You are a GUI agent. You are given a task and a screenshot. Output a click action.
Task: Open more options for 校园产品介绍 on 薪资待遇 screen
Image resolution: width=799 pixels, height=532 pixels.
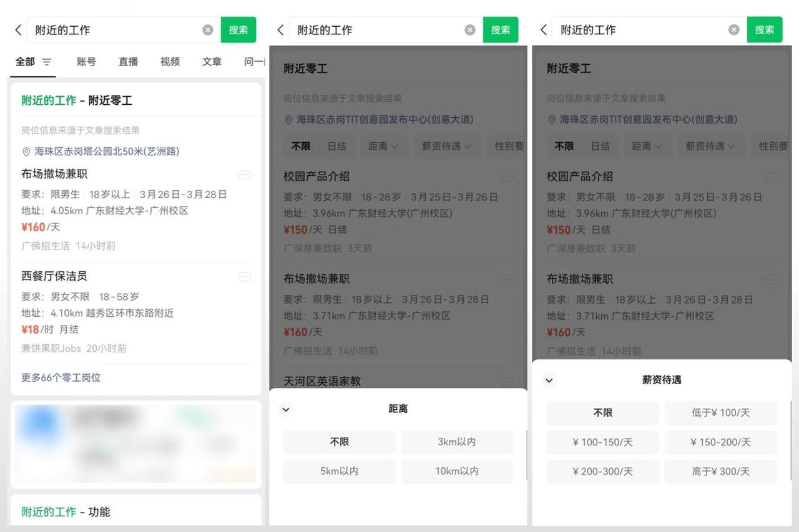coord(771,177)
